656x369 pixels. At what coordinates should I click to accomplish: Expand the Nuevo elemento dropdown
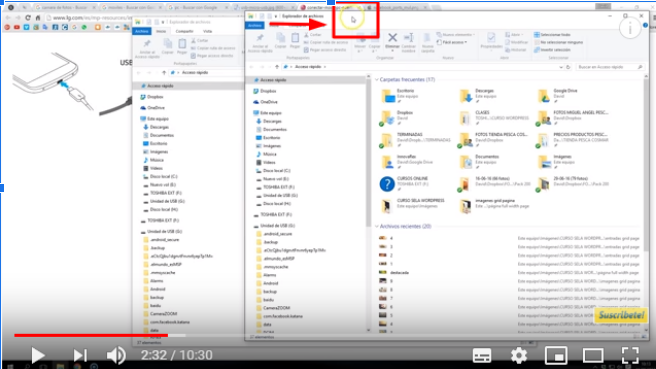coord(456,35)
